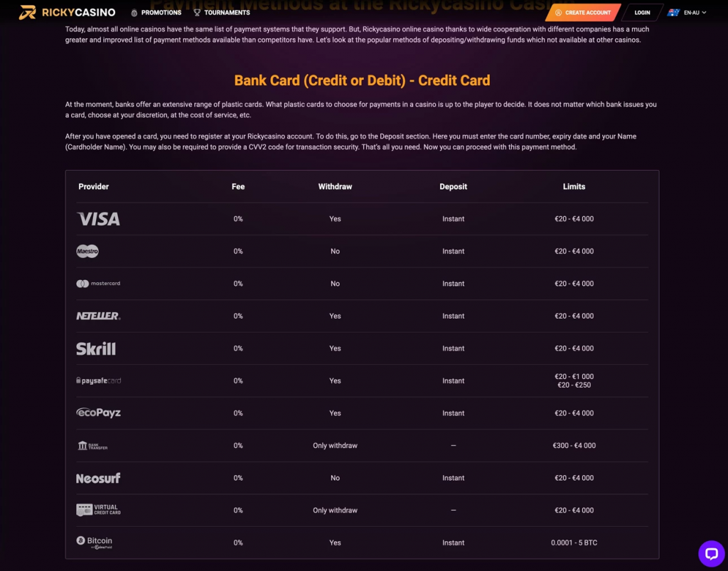Open the Promotions menu item
This screenshot has height=571, width=728.
[x=156, y=13]
